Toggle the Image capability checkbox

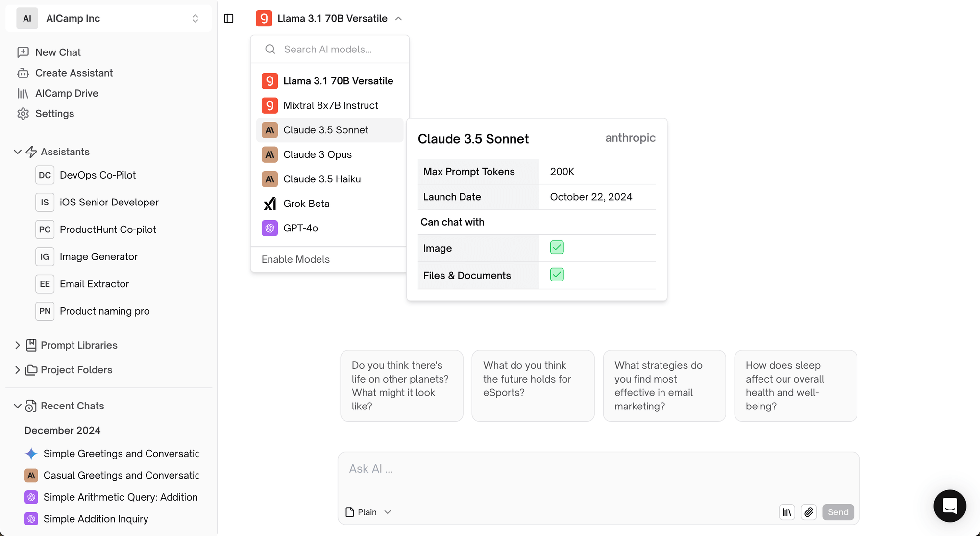557,248
